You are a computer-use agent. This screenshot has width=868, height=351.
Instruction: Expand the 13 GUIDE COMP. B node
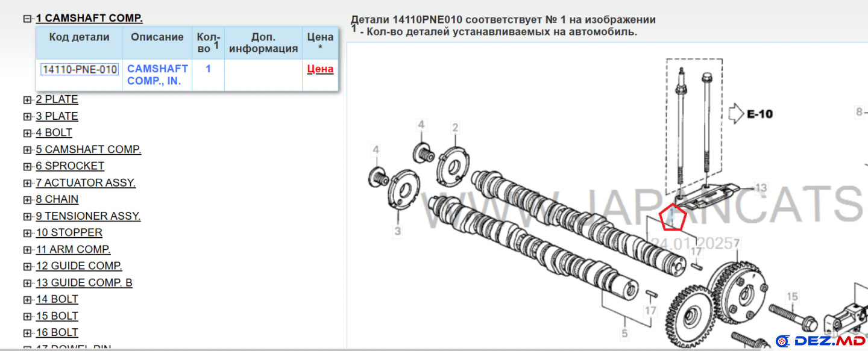click(27, 283)
